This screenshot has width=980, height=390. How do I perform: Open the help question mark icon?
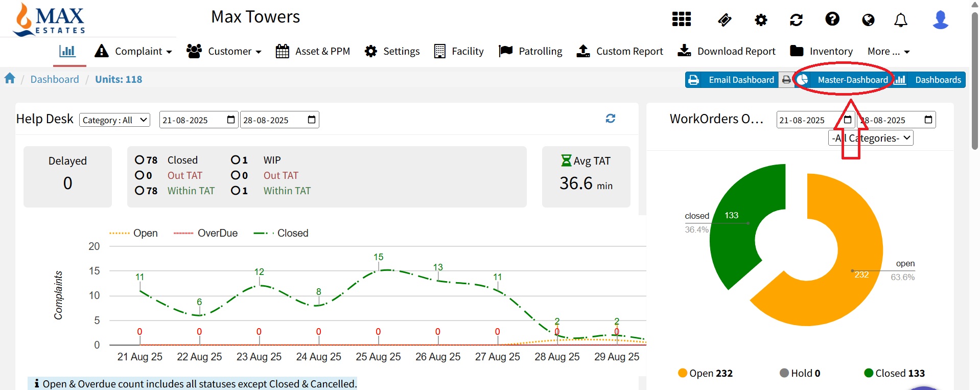pos(832,19)
